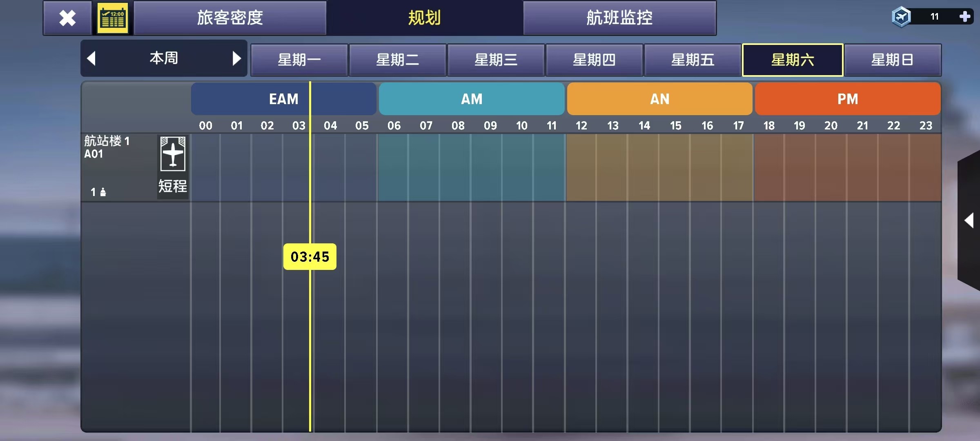The width and height of the screenshot is (980, 441).
Task: Select the blue EAM time block
Action: click(283, 99)
